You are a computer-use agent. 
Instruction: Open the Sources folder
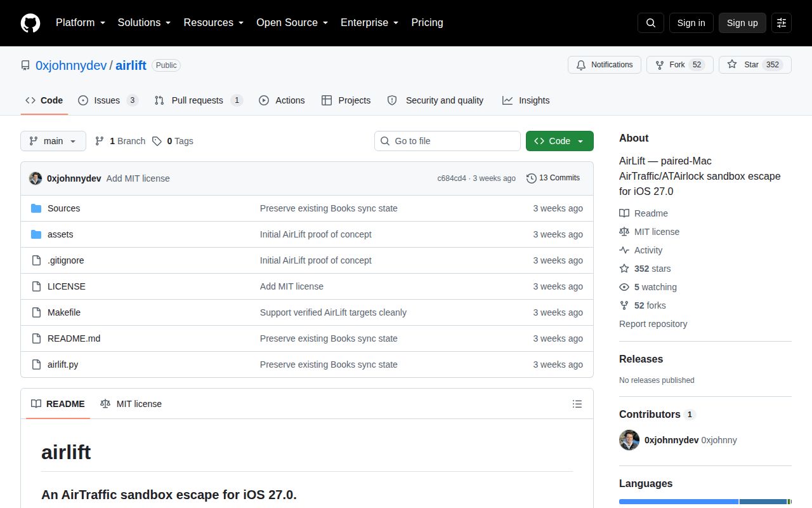point(63,208)
